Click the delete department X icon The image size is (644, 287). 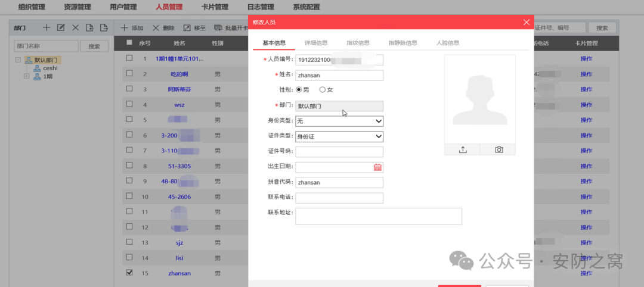click(x=75, y=27)
